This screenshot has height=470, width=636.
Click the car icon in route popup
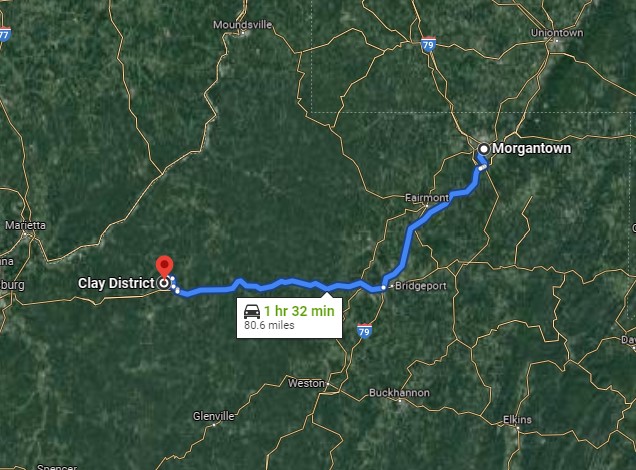252,311
